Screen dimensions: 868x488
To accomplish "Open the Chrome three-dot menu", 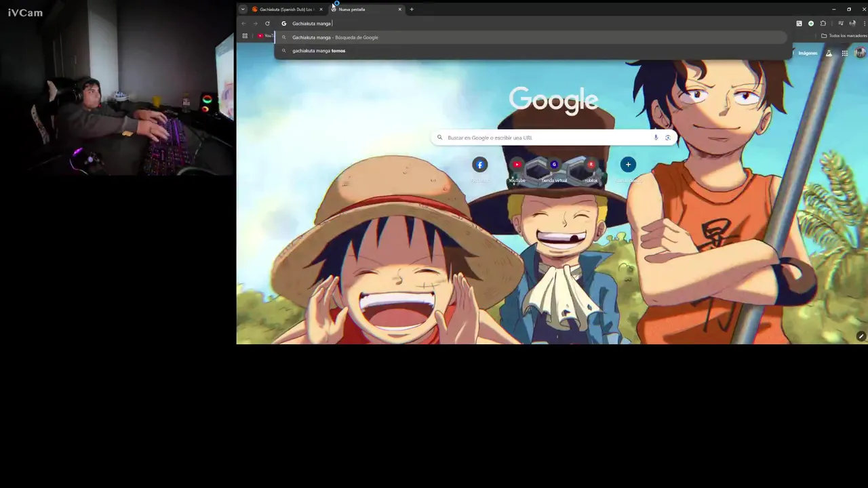I will [864, 24].
